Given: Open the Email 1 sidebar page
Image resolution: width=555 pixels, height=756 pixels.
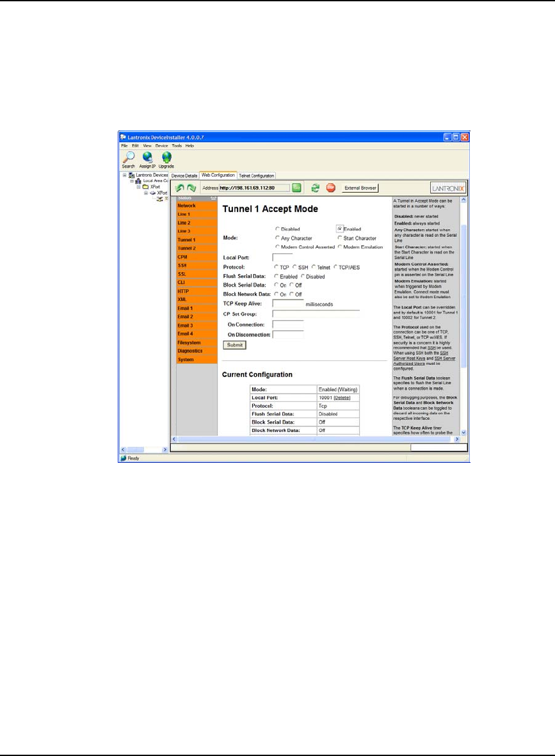Looking at the screenshot, I should [197, 308].
